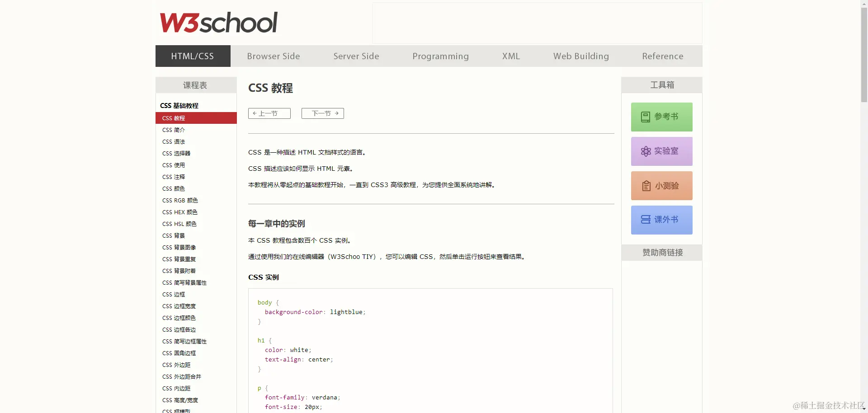Select the HTML/CSS nav tab
Image resolution: width=868 pixels, height=413 pixels.
coord(193,56)
